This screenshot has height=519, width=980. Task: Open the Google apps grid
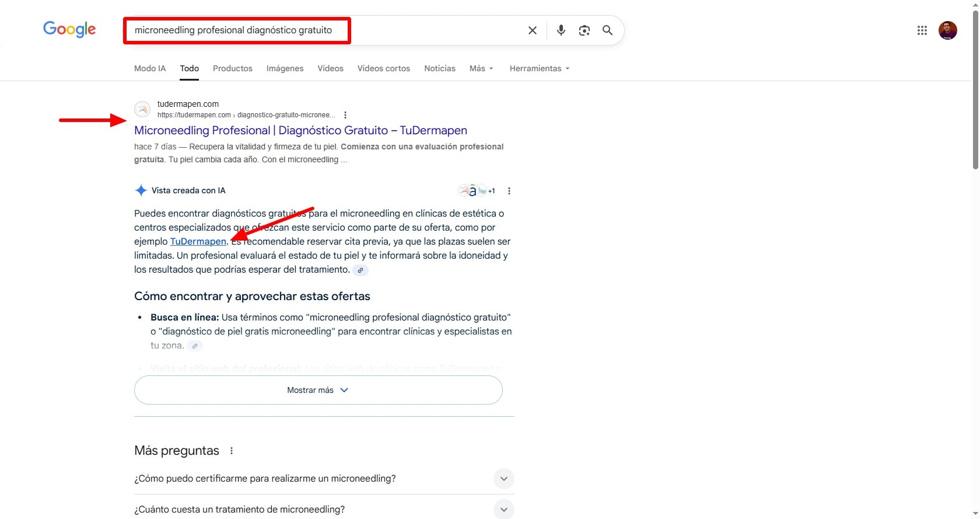pos(922,30)
